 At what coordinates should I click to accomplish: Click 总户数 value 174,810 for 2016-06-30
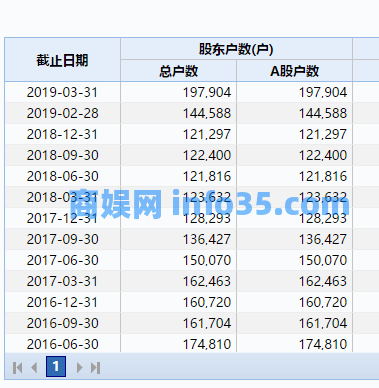pos(207,344)
